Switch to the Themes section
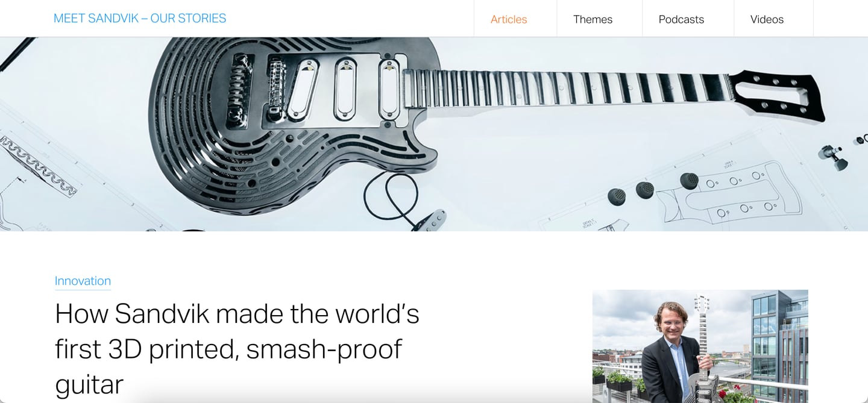Viewport: 868px width, 403px height. coord(593,19)
